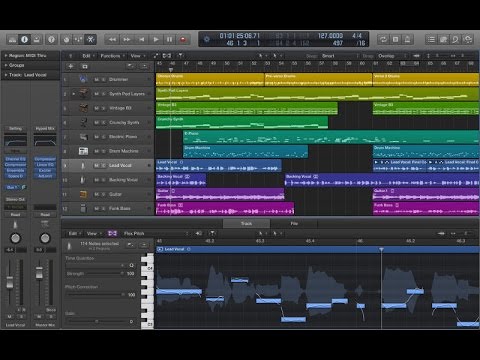Open the tracks area Functions menu

coord(112,56)
